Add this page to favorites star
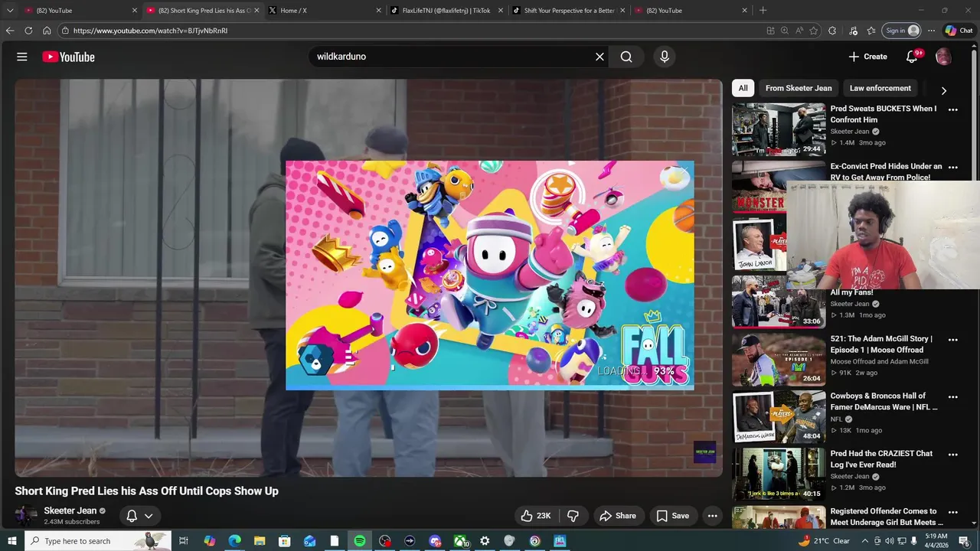This screenshot has width=980, height=551. (813, 31)
